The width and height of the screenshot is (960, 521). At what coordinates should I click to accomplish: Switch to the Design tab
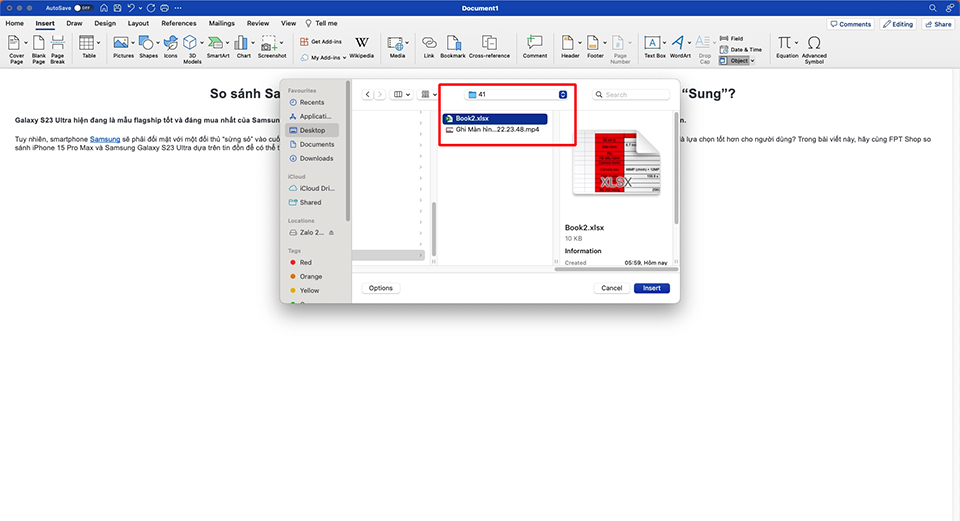pyautogui.click(x=105, y=23)
